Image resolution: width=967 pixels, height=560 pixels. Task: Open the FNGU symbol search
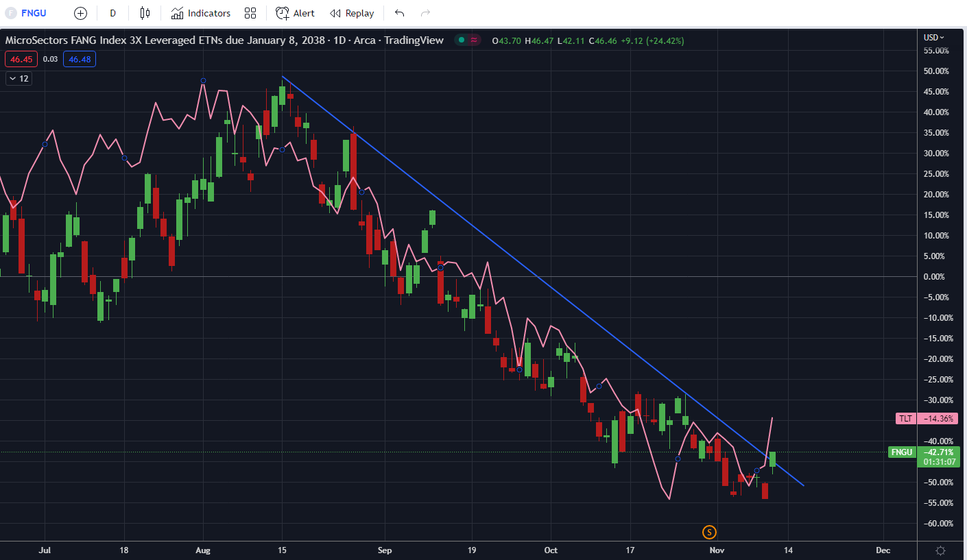(x=34, y=13)
